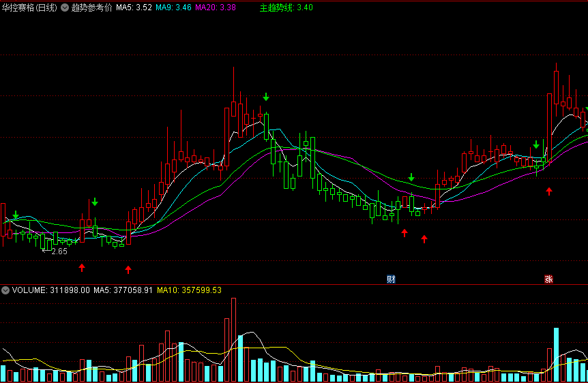Click the VOLUME: 311898.00 label
The height and width of the screenshot is (383, 588).
coord(51,290)
